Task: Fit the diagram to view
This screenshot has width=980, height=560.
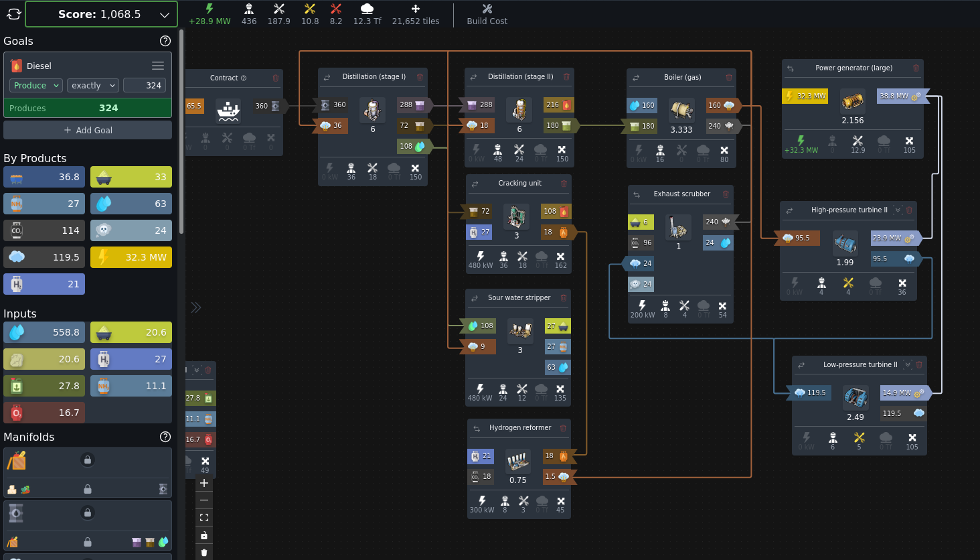Action: (x=204, y=518)
